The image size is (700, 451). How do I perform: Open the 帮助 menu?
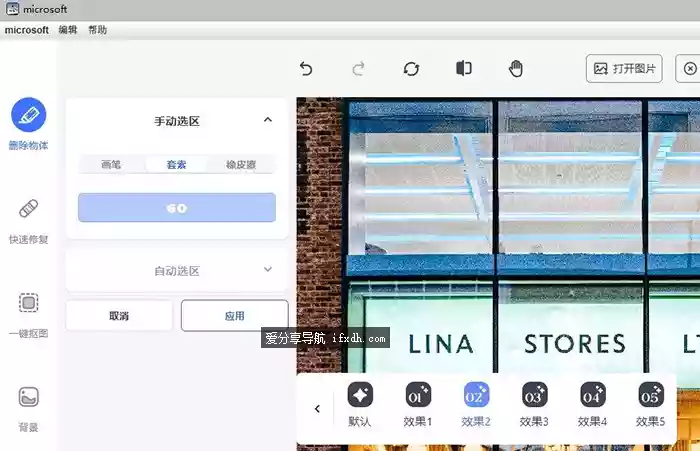(97, 30)
